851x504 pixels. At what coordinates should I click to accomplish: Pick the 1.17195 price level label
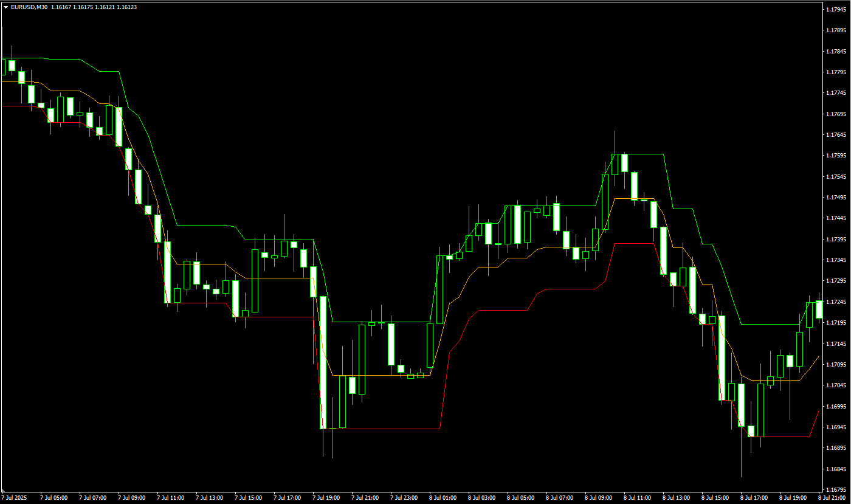(x=836, y=323)
